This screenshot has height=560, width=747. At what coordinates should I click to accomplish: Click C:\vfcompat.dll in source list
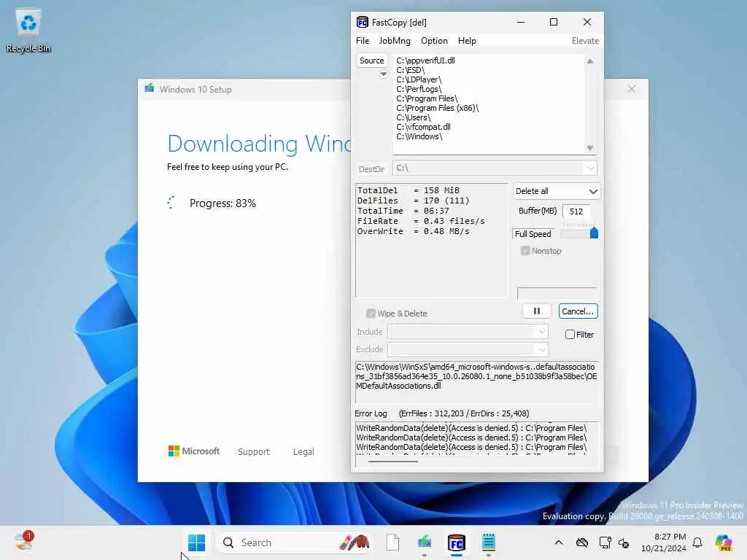[423, 127]
